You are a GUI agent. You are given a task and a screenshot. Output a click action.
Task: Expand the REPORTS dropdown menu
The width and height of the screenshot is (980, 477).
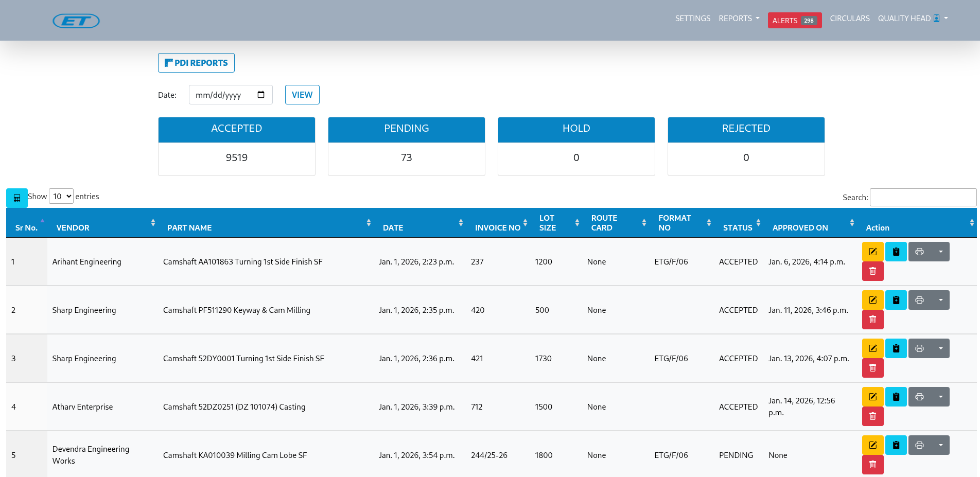(739, 19)
